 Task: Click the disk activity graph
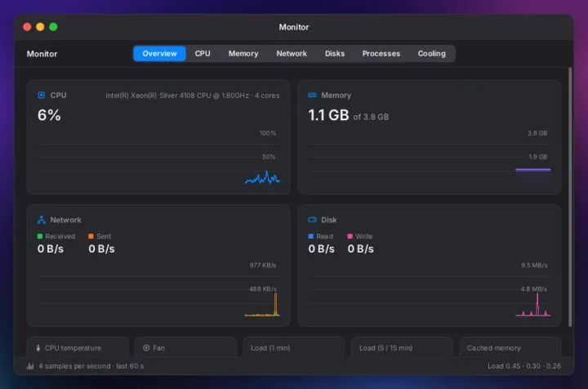click(532, 305)
